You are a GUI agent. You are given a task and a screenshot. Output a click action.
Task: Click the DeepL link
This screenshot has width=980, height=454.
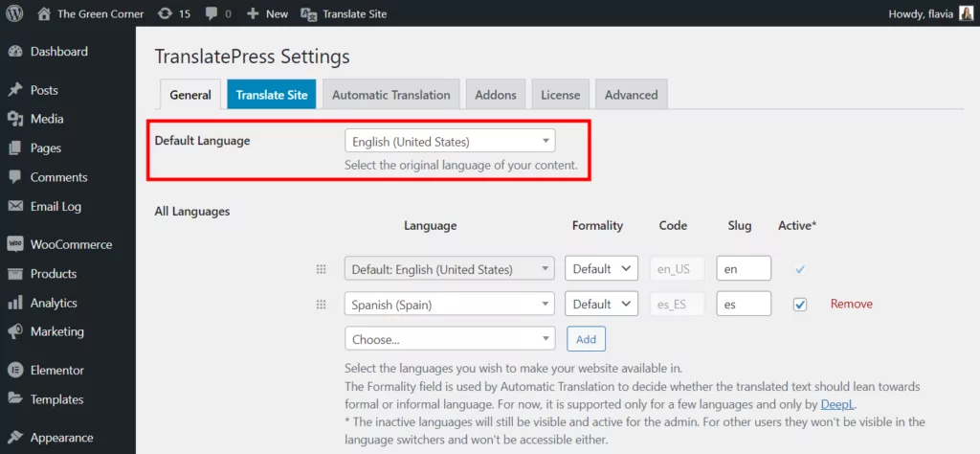coord(837,405)
